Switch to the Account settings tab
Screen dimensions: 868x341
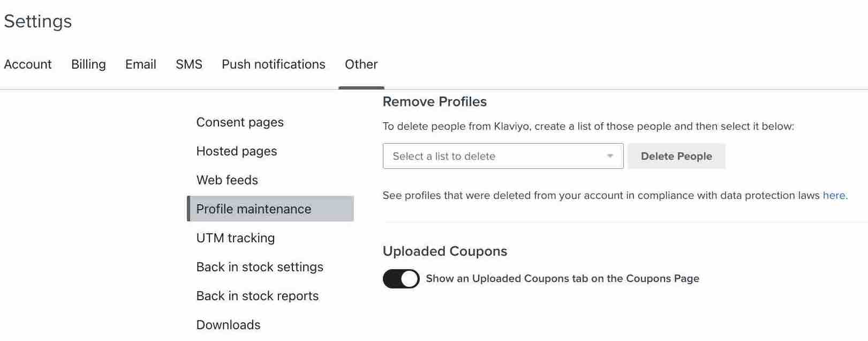pos(28,64)
